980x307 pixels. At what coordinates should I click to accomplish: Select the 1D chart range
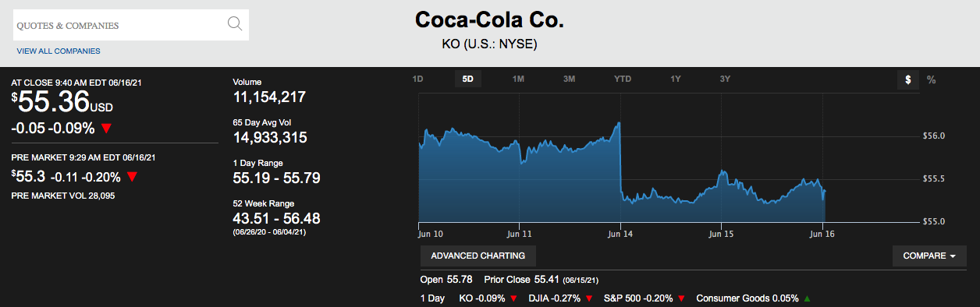click(x=417, y=79)
